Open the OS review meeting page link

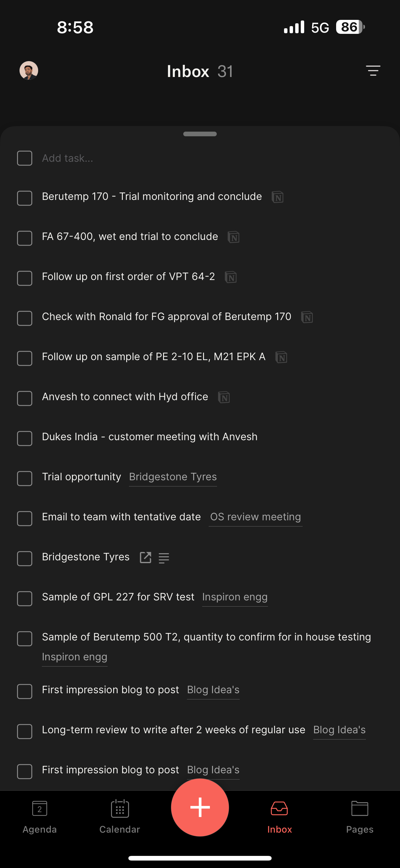coord(256,517)
